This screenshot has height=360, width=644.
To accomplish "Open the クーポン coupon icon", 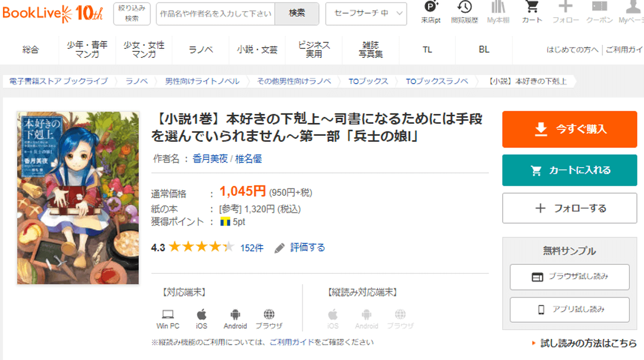I will 599,8.
